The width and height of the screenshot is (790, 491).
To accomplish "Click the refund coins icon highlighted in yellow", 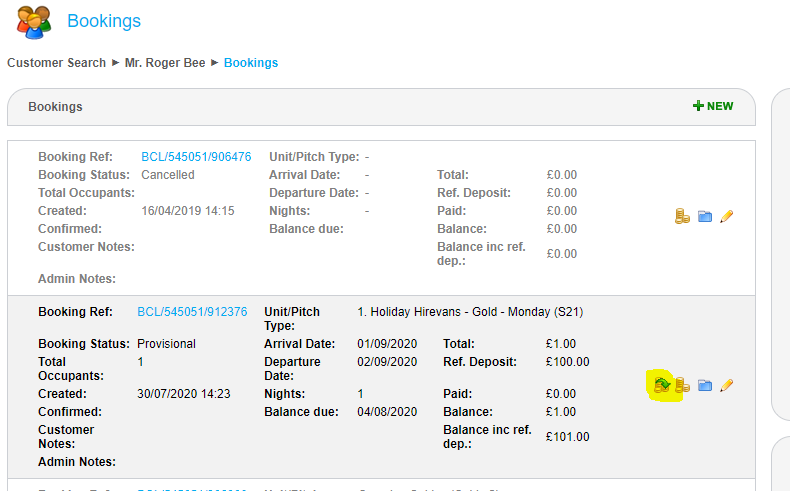I will 661,384.
